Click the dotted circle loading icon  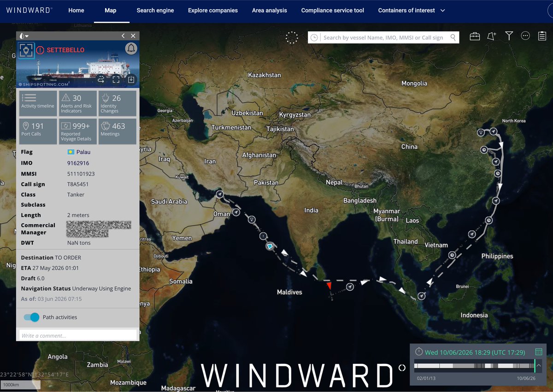pyautogui.click(x=292, y=38)
